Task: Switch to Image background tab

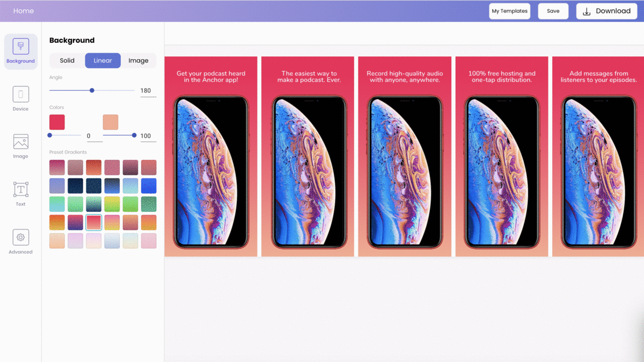Action: click(x=138, y=61)
